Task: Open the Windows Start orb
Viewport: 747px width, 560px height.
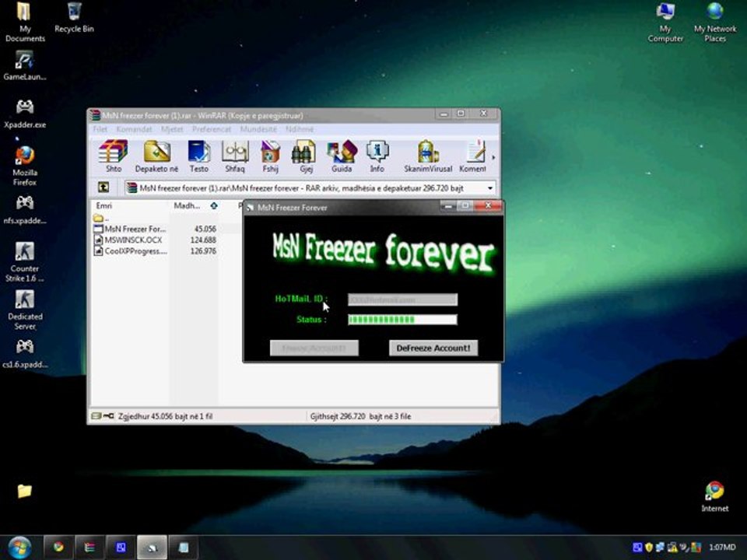Action: pos(20,547)
